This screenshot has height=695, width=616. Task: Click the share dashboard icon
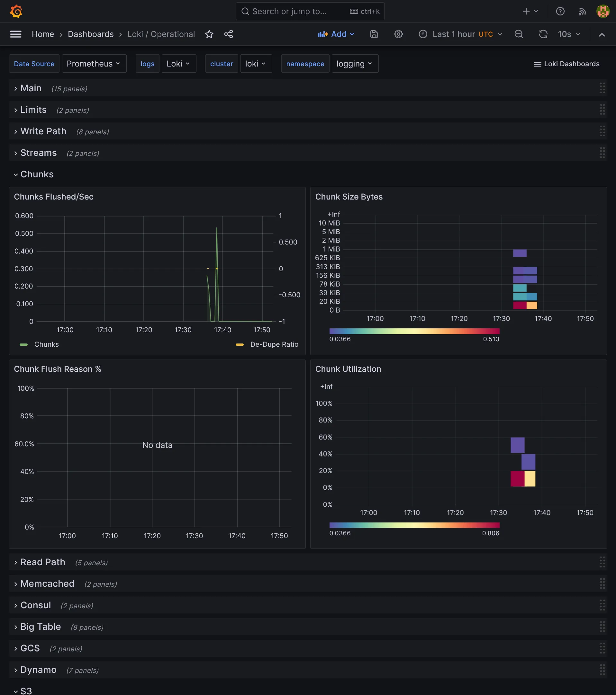tap(229, 34)
